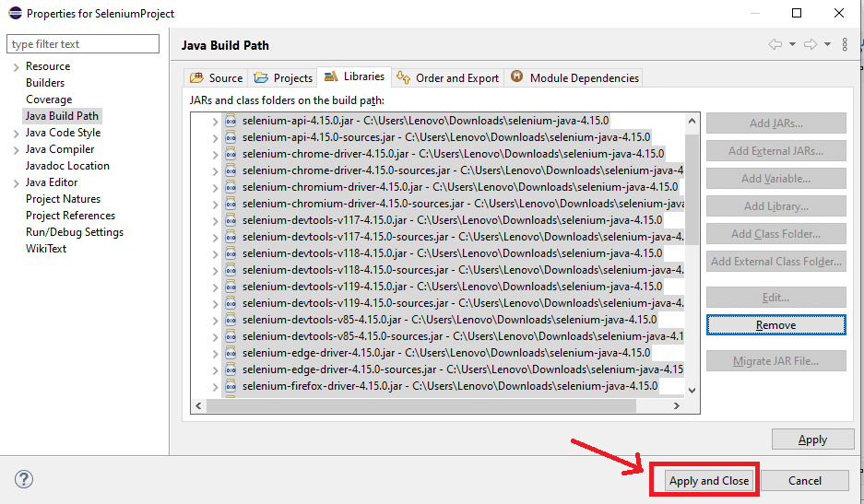Click jar icon of selenium-edge-driver-4.15.0-sources.jar
This screenshot has width=864, height=504.
[x=231, y=369]
